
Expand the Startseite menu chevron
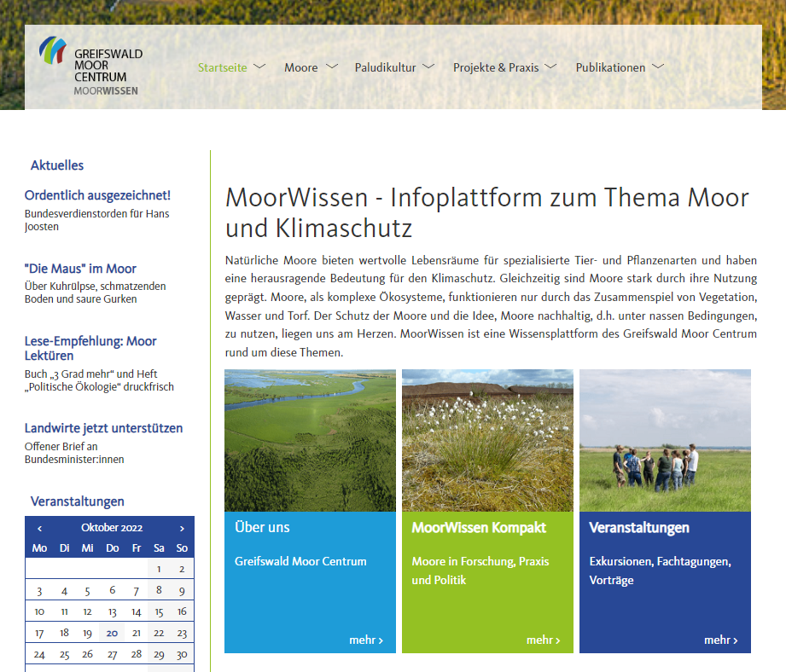pos(259,67)
